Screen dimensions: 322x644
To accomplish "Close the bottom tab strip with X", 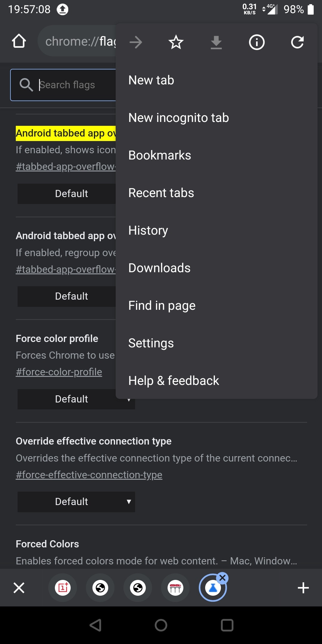I will click(x=19, y=588).
